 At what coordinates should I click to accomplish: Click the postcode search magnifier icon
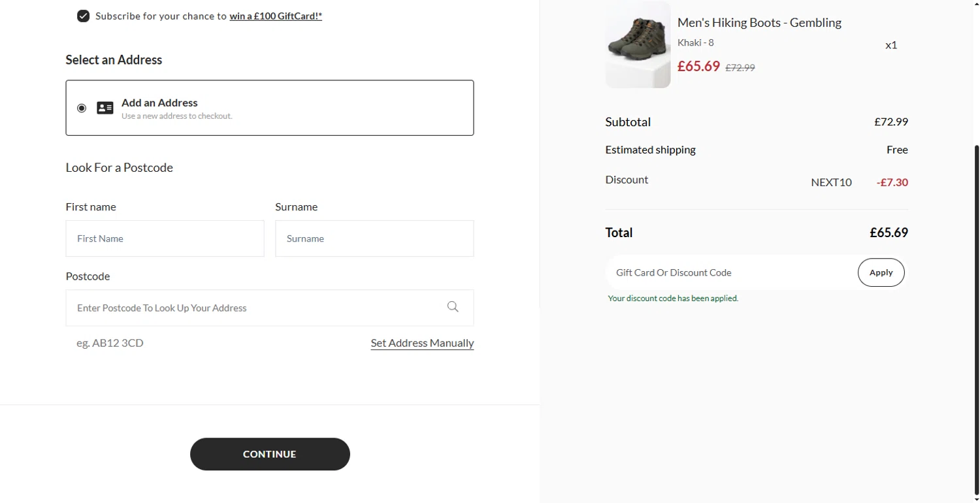point(453,307)
